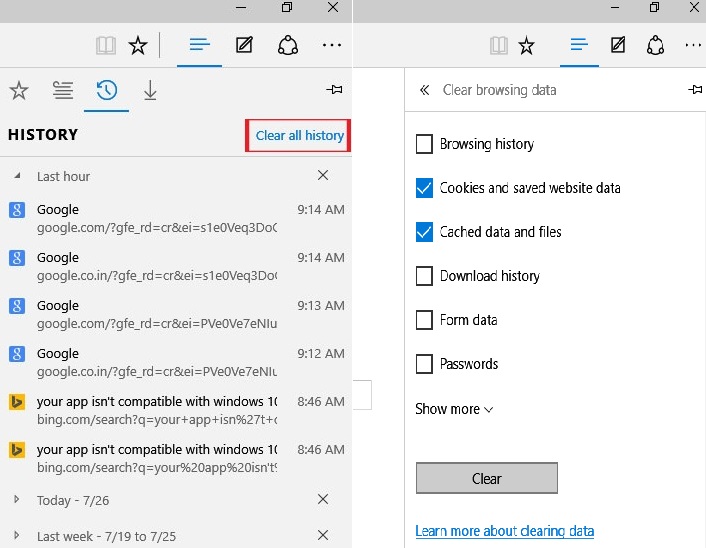Go back from Clear browsing data pane
The image size is (706, 548).
[x=424, y=90]
